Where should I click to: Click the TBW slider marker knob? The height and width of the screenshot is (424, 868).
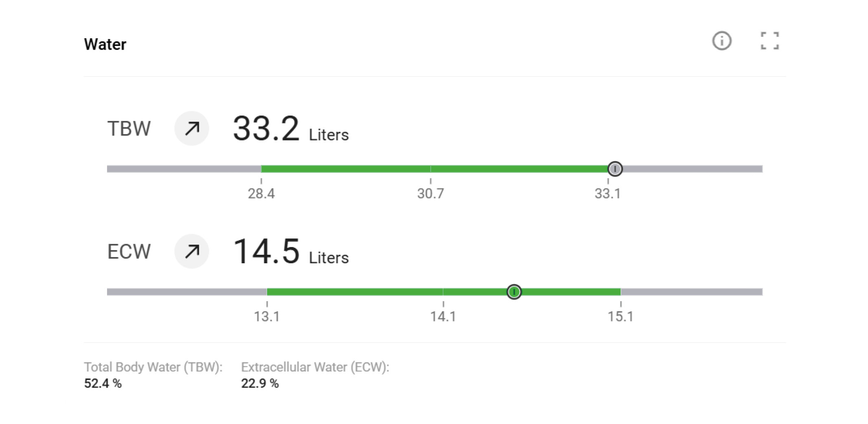(x=615, y=168)
